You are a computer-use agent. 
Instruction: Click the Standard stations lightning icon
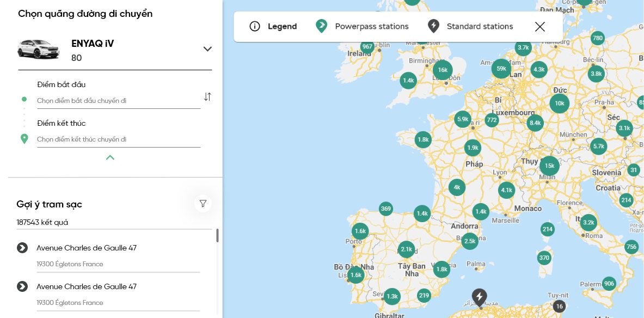click(433, 26)
